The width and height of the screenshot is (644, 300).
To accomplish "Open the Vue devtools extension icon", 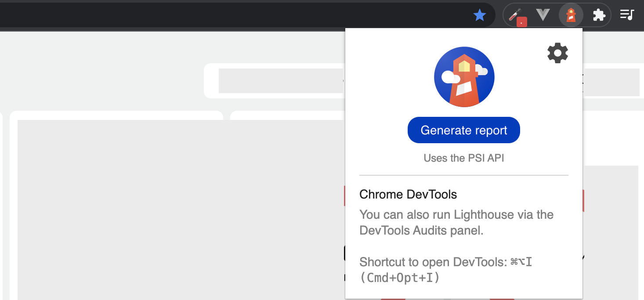I will point(543,15).
